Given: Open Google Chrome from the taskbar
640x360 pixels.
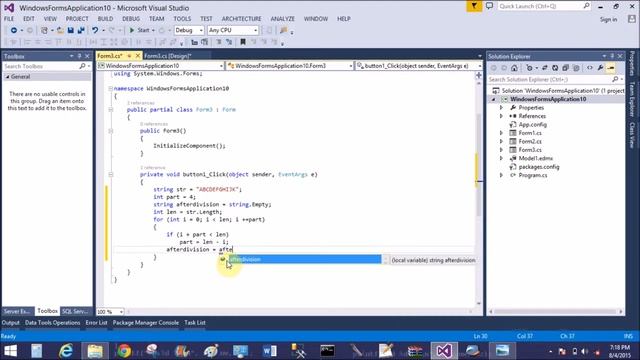Looking at the screenshot, I should pos(124,351).
